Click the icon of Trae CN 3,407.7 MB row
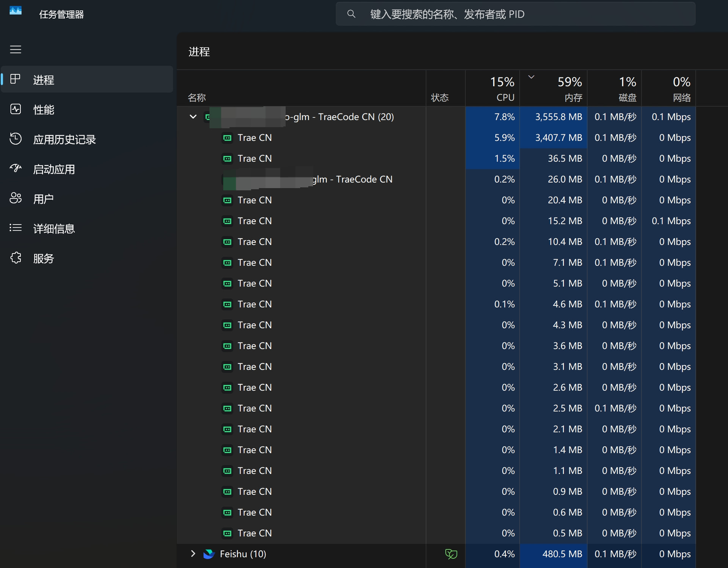 point(227,138)
